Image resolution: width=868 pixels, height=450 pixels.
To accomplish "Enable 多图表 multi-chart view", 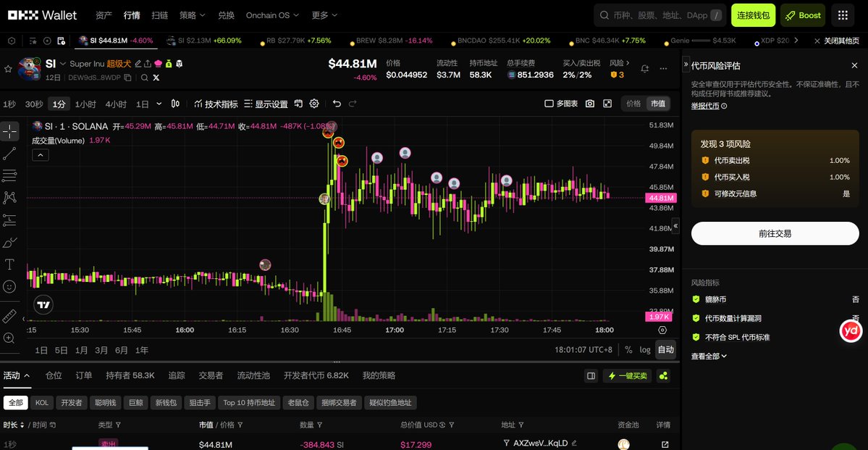I will [561, 104].
